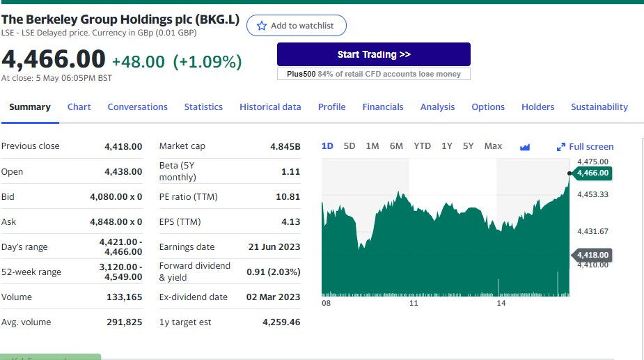The image size is (644, 360).
Task: Select the 6M chart range
Action: tap(396, 146)
